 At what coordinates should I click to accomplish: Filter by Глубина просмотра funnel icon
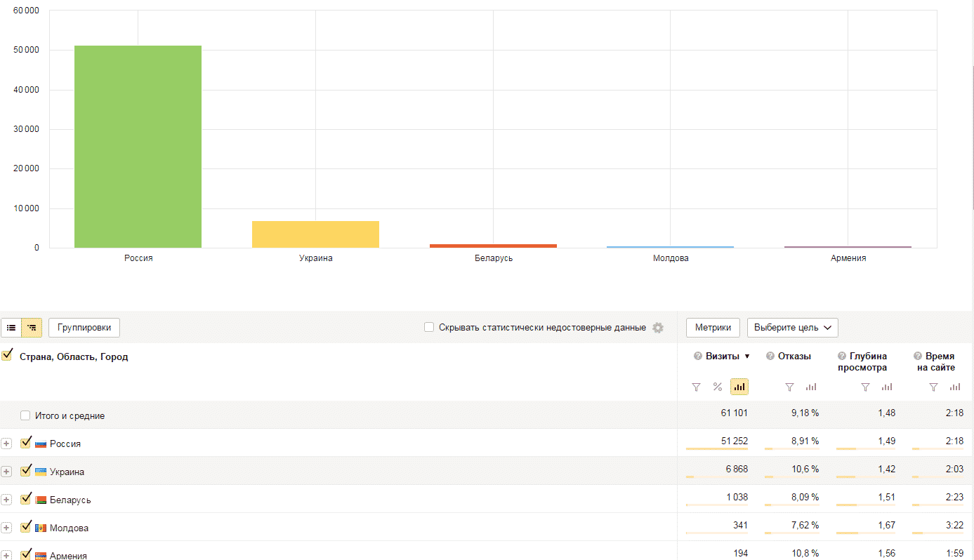(865, 387)
